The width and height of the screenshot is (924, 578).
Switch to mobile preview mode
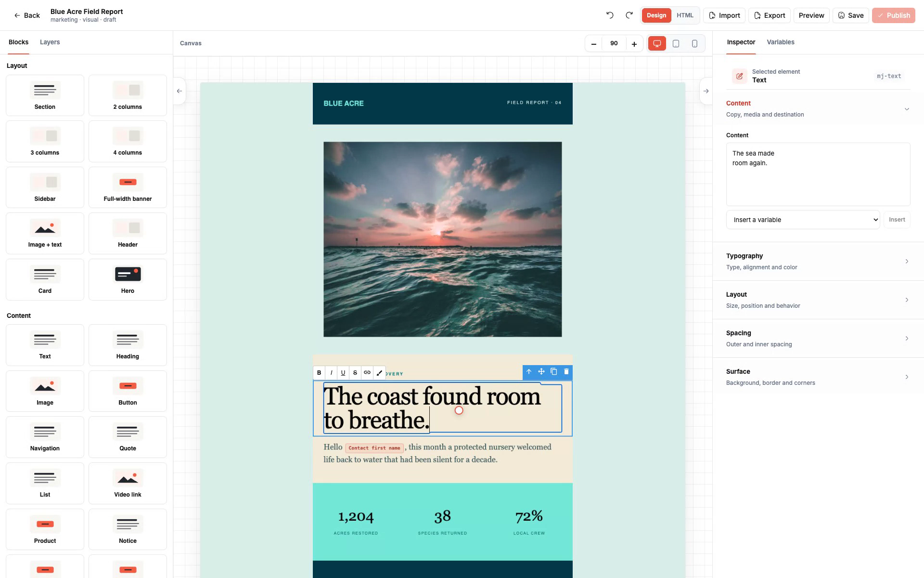[x=694, y=44]
